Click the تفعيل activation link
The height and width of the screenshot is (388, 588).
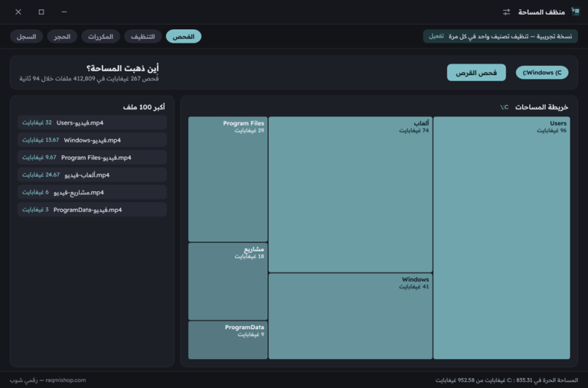(x=436, y=36)
